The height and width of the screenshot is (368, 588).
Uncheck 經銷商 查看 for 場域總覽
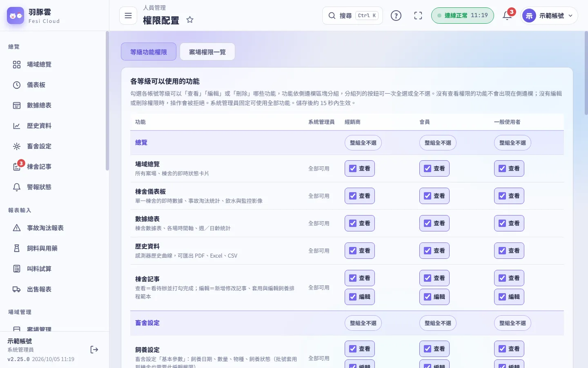click(353, 168)
